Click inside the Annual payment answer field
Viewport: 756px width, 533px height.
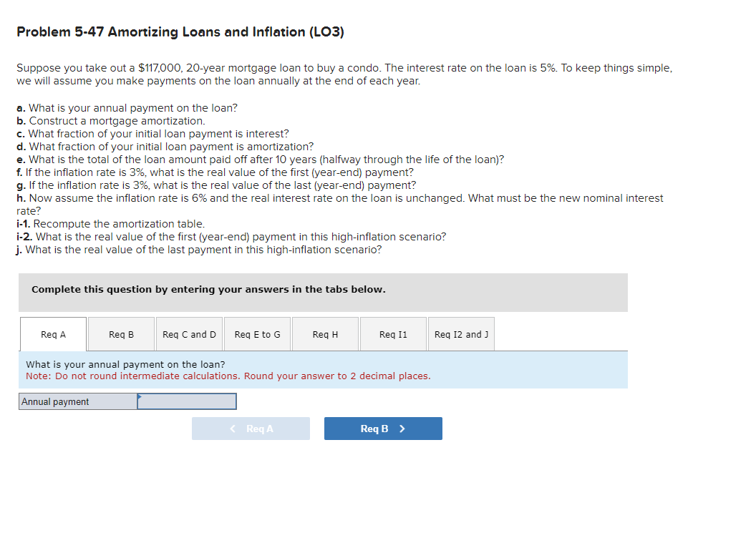pyautogui.click(x=188, y=402)
